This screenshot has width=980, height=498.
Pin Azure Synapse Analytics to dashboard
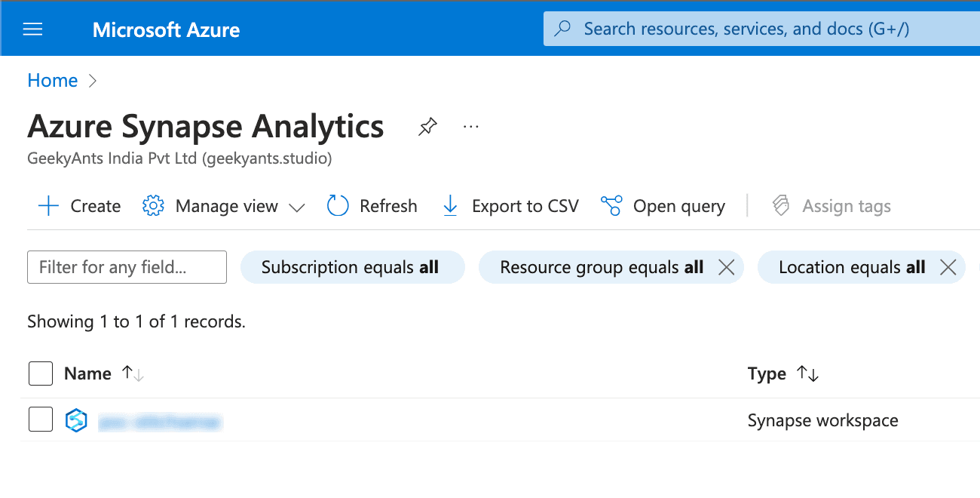pos(427,127)
